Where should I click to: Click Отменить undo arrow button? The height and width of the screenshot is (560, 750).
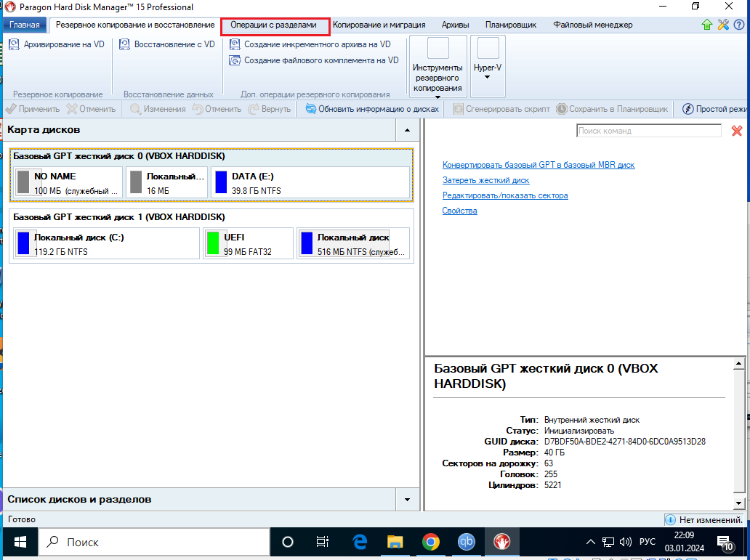[217, 109]
